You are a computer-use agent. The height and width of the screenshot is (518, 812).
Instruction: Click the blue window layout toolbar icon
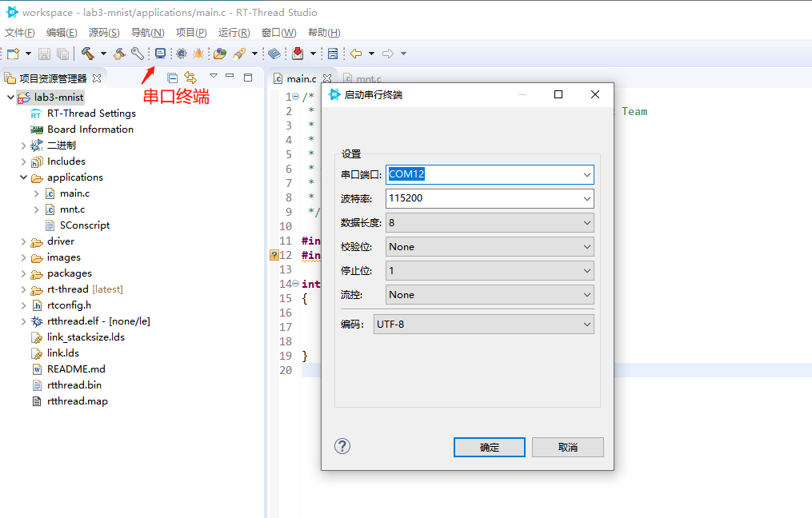click(x=333, y=54)
